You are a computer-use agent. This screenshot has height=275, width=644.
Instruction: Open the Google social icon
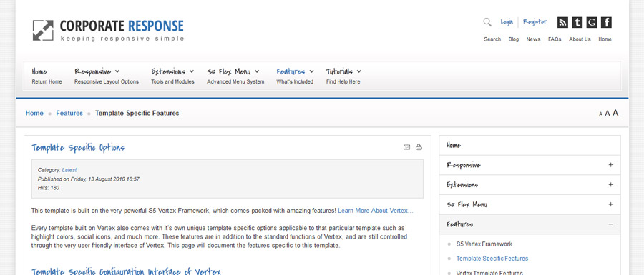click(x=592, y=22)
